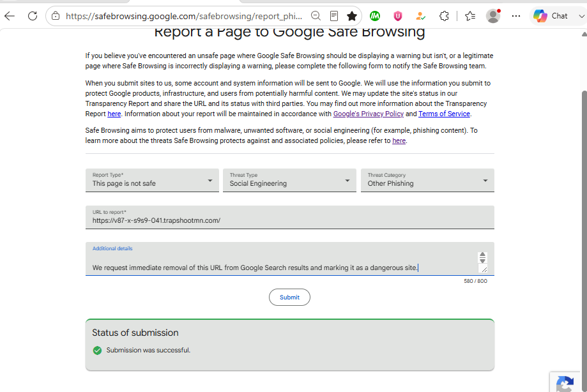Open immersive reader icon in address bar
Screen dimensions: 587x392
(x=334, y=16)
